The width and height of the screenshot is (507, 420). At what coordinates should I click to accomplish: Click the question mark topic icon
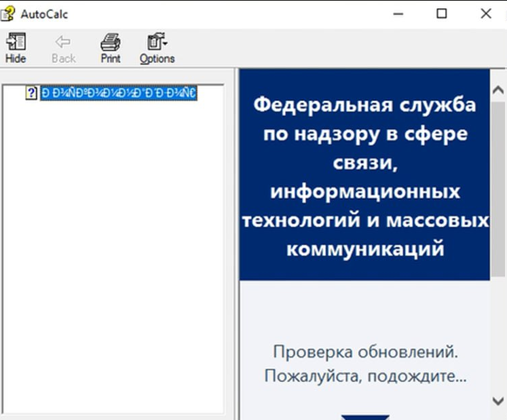tap(31, 94)
